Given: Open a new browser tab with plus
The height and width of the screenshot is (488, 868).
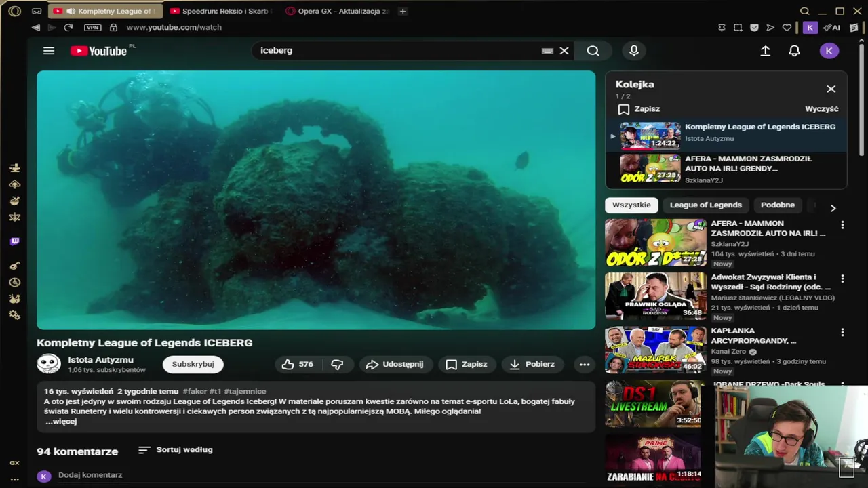Looking at the screenshot, I should [x=403, y=11].
